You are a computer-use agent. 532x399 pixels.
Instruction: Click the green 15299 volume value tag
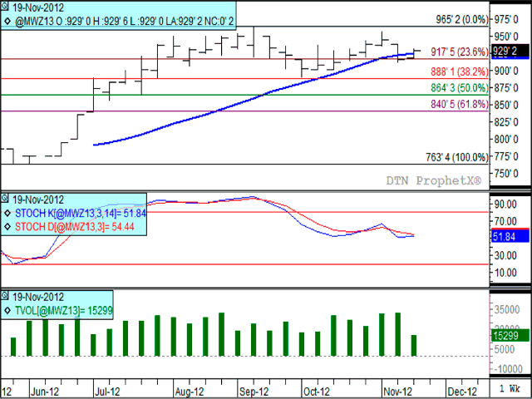(x=510, y=336)
